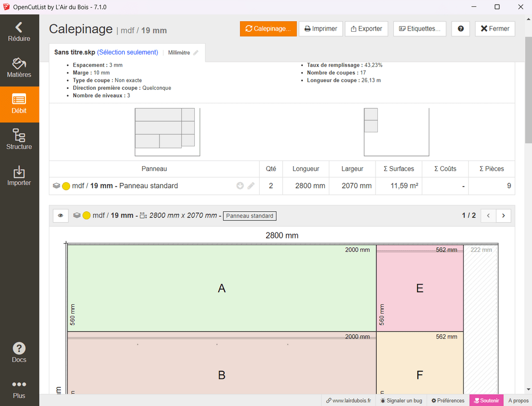Open the Importer section in sidebar
This screenshot has height=406, width=532.
click(19, 176)
